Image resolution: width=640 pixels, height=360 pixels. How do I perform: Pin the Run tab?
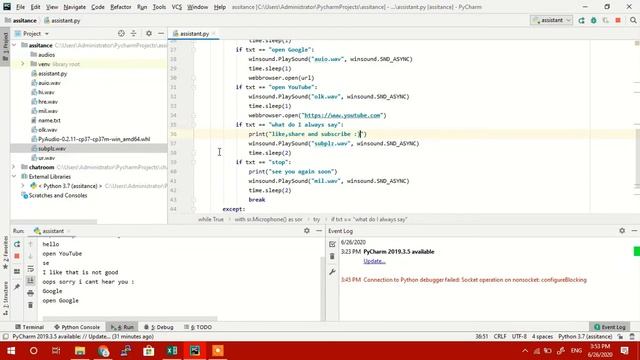point(17,287)
